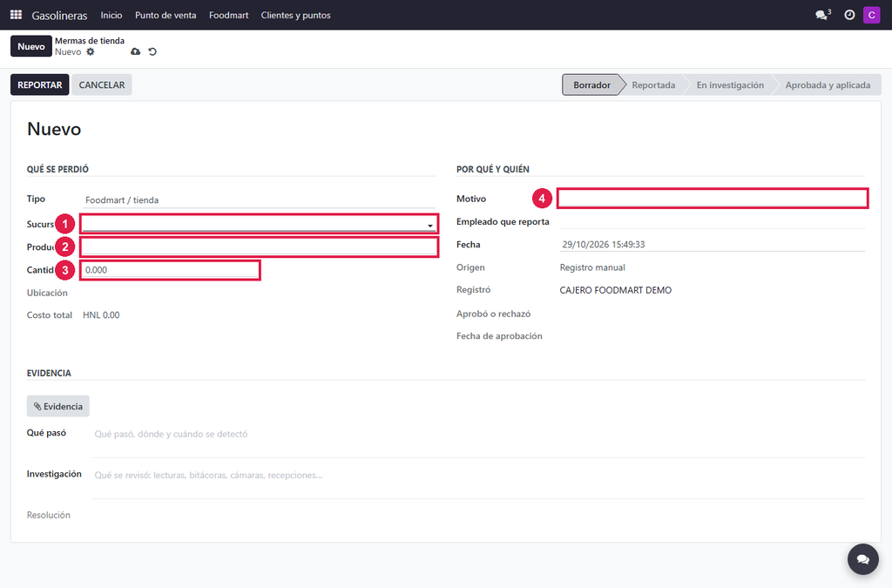Open the floating chat bubble

pos(863,559)
